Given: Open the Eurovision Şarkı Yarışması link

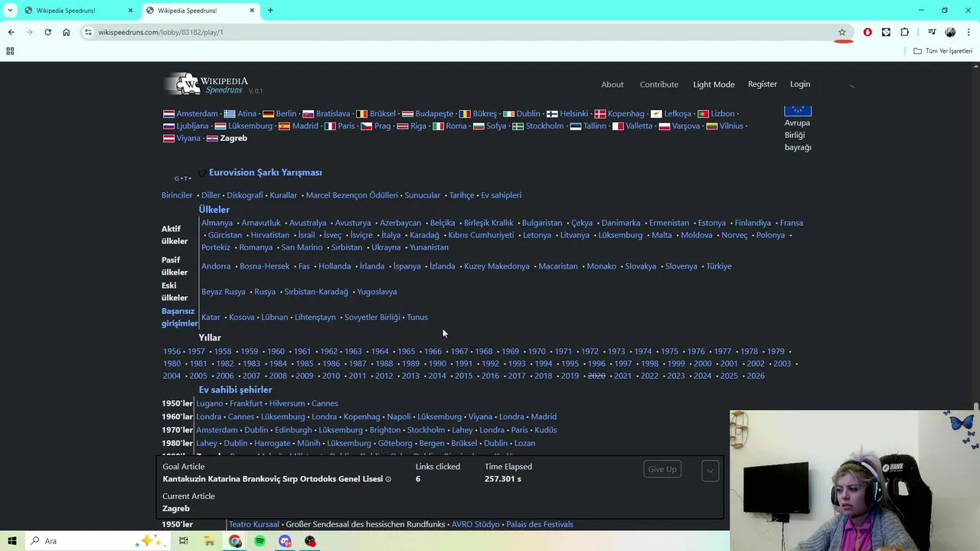Looking at the screenshot, I should [x=266, y=173].
